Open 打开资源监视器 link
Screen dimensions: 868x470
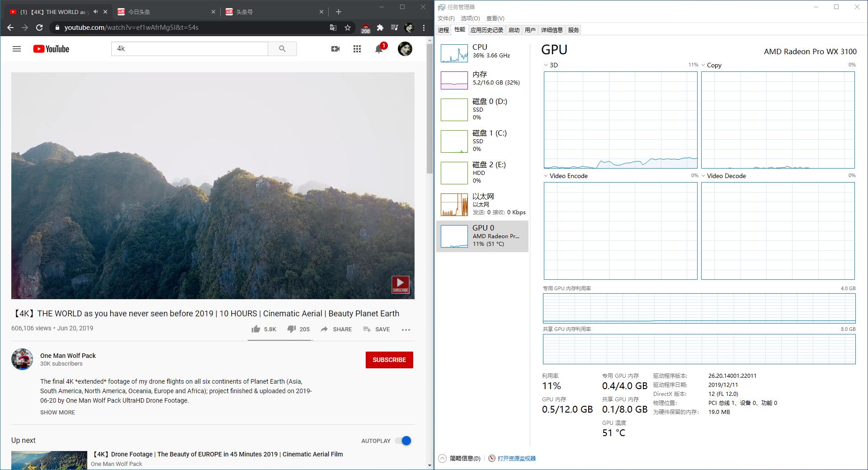click(x=517, y=458)
